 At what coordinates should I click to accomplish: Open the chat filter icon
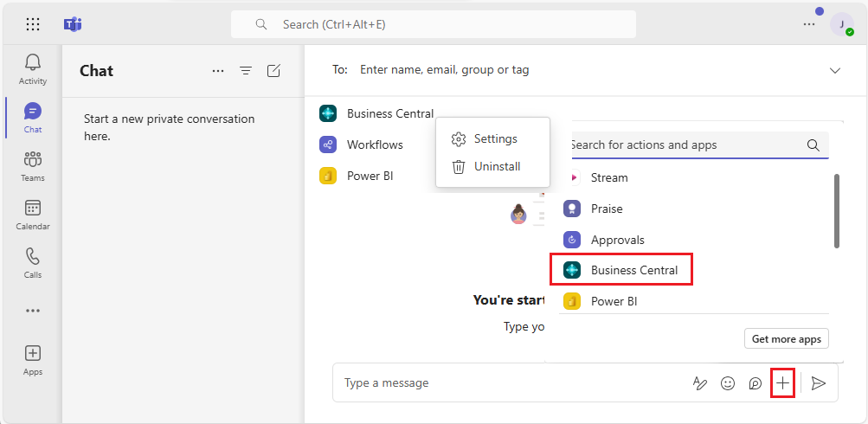point(246,71)
